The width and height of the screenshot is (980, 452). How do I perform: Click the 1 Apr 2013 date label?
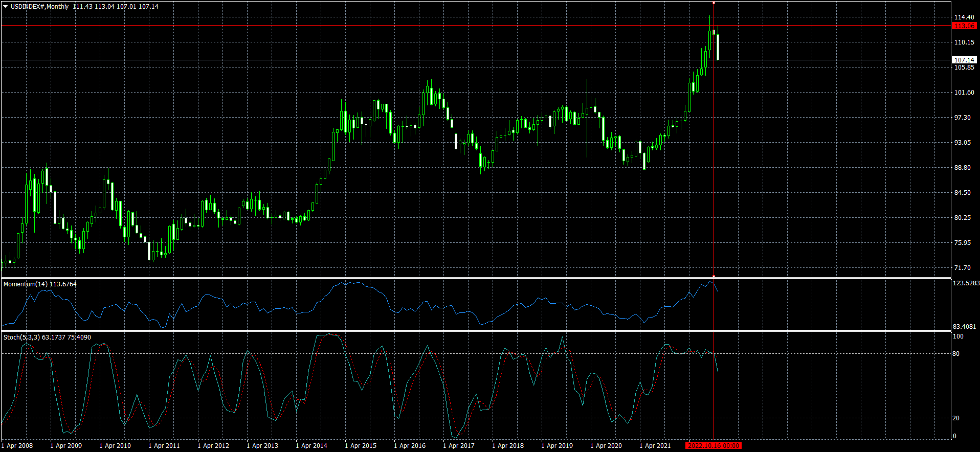tap(262, 446)
